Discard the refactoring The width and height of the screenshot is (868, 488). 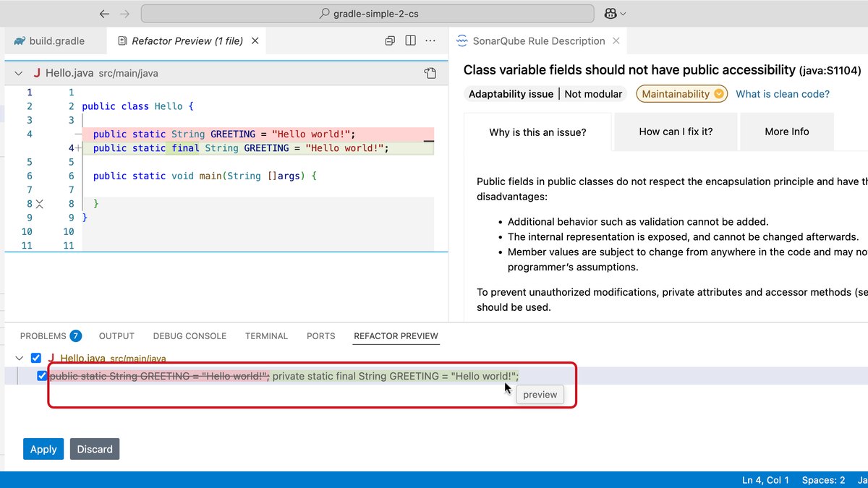95,449
